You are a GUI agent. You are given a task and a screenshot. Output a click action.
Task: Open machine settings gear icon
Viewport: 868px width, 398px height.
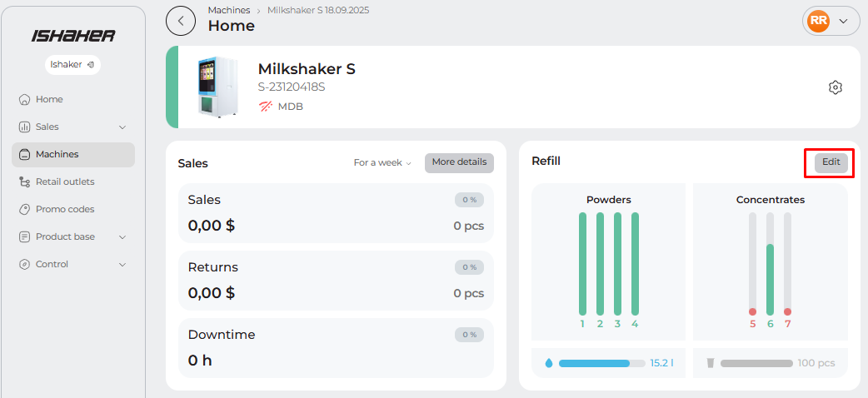click(x=836, y=87)
